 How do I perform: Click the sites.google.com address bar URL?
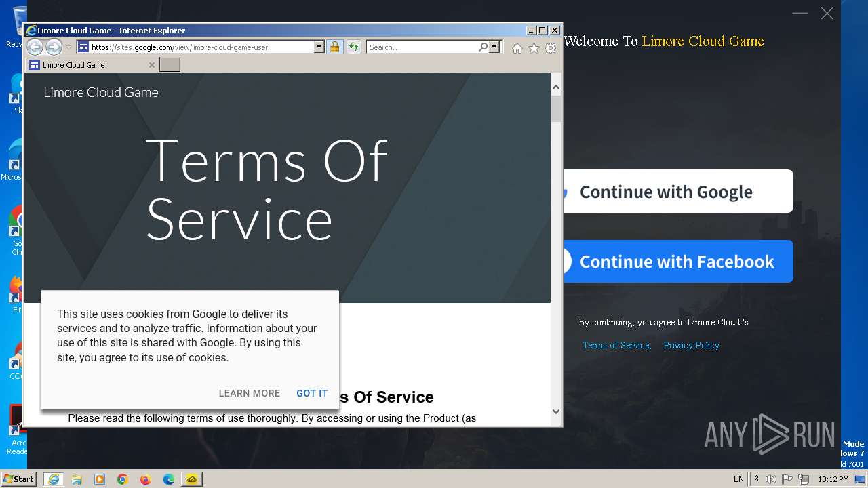(x=180, y=47)
